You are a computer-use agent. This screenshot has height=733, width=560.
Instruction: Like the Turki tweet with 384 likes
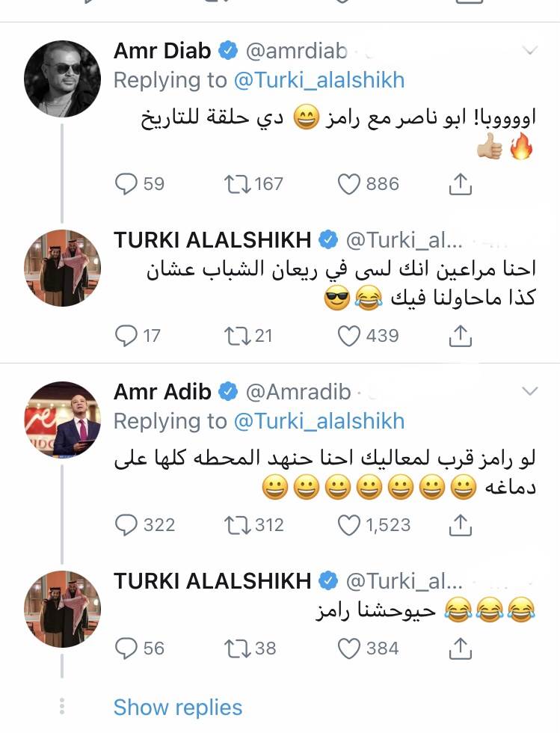coord(349,648)
